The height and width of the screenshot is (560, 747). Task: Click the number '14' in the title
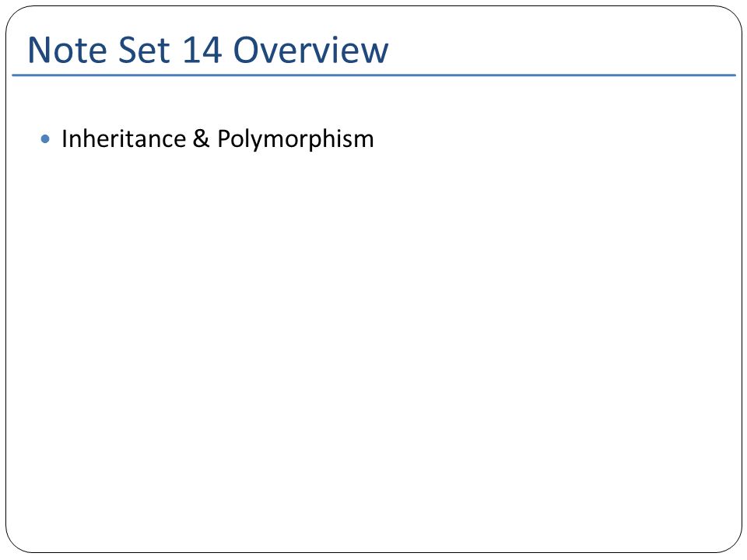202,50
